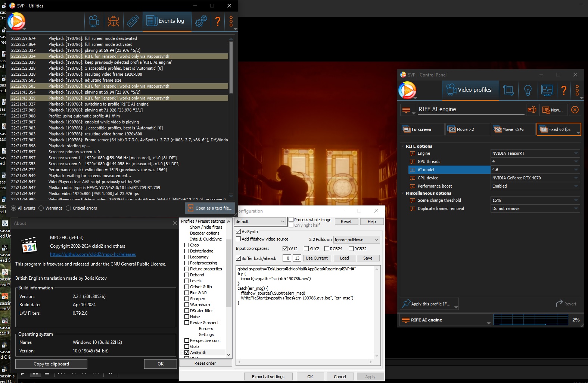Screen dimensions: 588x383
Task: Click the delete profile X icon
Action: pyautogui.click(x=575, y=110)
